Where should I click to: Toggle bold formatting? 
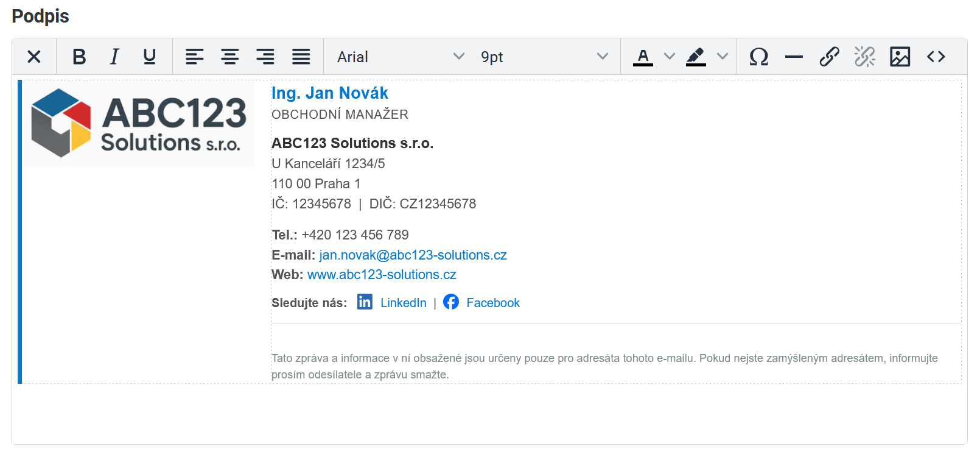[x=79, y=57]
